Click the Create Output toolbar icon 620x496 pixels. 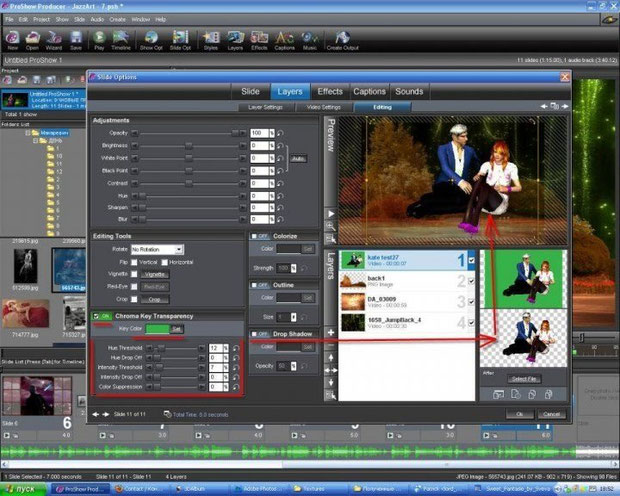[x=342, y=40]
